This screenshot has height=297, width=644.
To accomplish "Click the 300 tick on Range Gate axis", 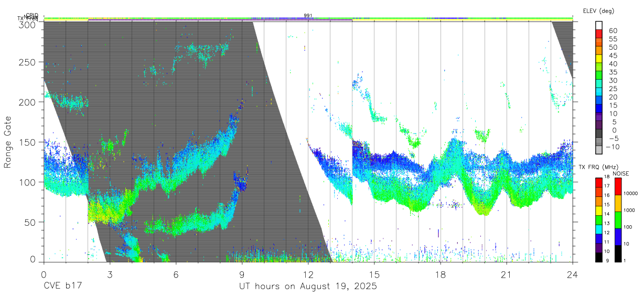I will pos(27,24).
